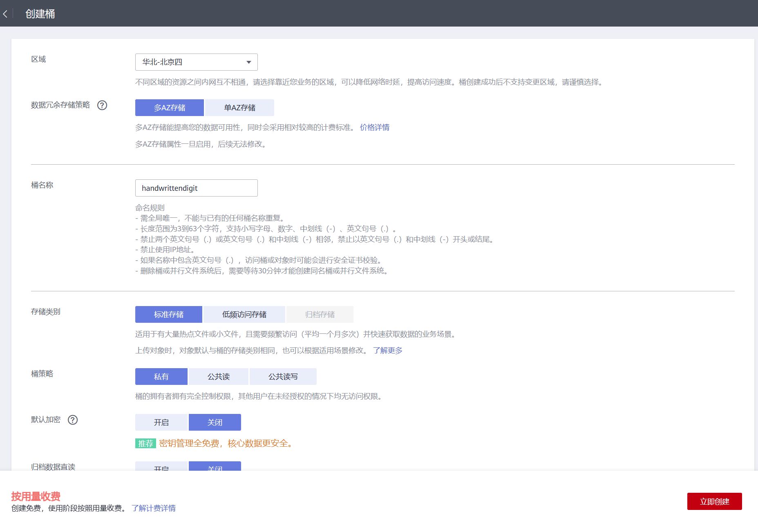Click the 按用量收费 heading

coord(36,496)
